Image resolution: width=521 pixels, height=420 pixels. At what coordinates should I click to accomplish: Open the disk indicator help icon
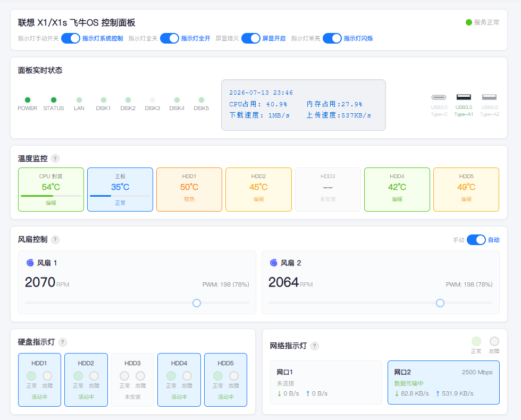click(63, 342)
